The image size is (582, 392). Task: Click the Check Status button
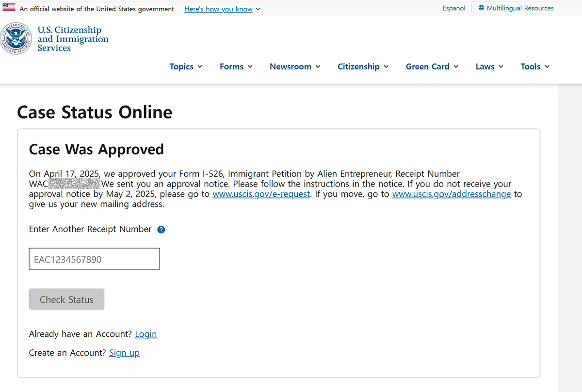tap(66, 299)
